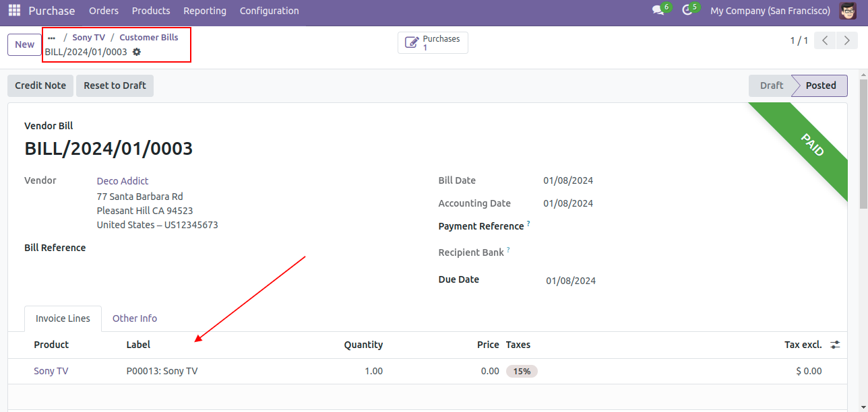The height and width of the screenshot is (412, 868).
Task: Click the 15% tax tag
Action: tap(522, 371)
